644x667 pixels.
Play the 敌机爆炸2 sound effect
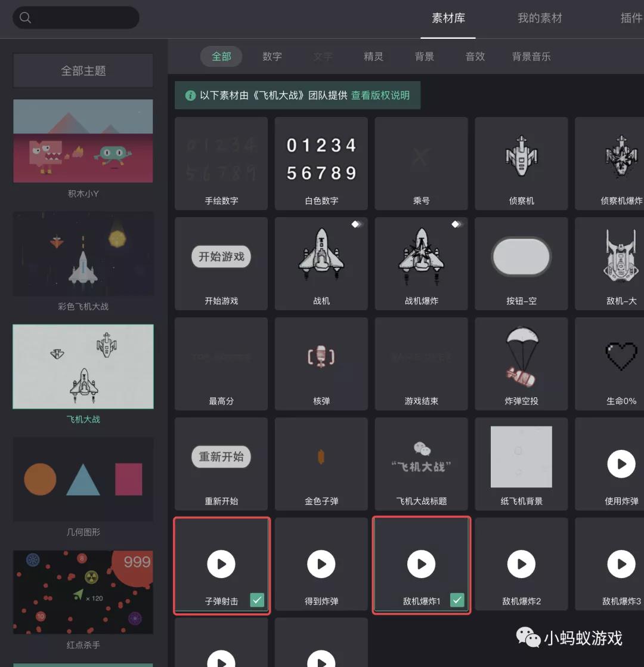coord(521,563)
